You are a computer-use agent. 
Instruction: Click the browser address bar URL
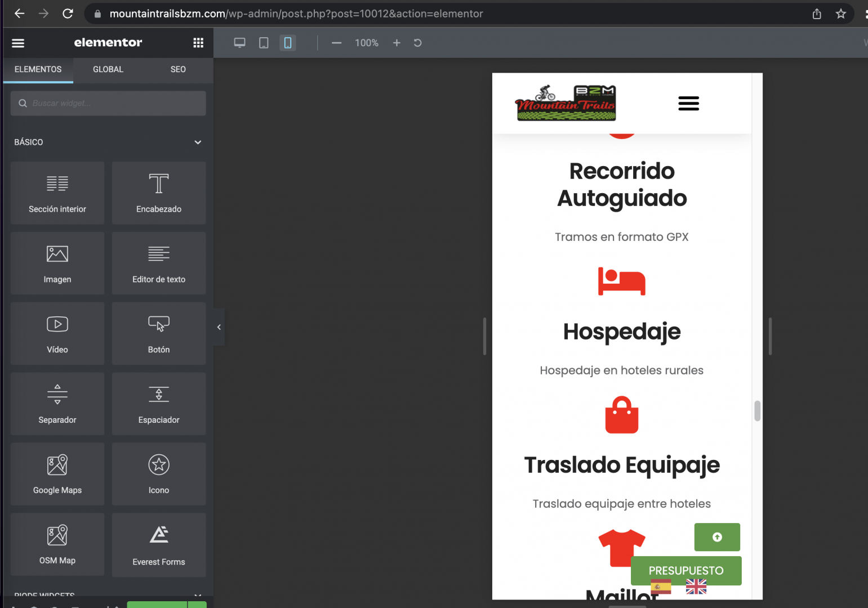tap(296, 14)
